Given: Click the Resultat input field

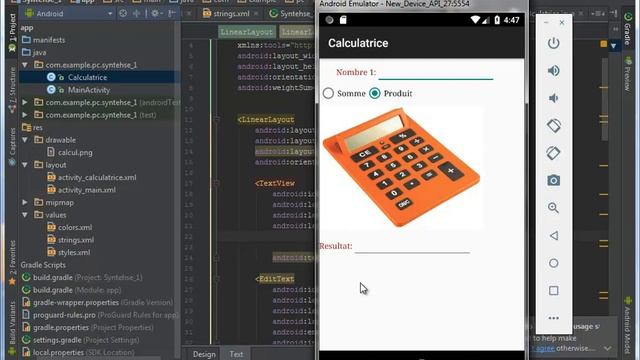Looking at the screenshot, I should point(412,247).
